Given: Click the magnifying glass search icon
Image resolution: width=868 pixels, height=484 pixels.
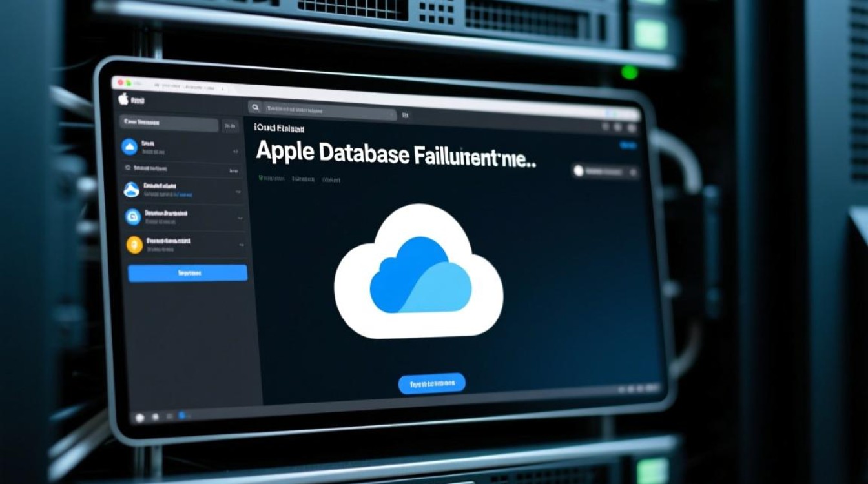Looking at the screenshot, I should (256, 108).
